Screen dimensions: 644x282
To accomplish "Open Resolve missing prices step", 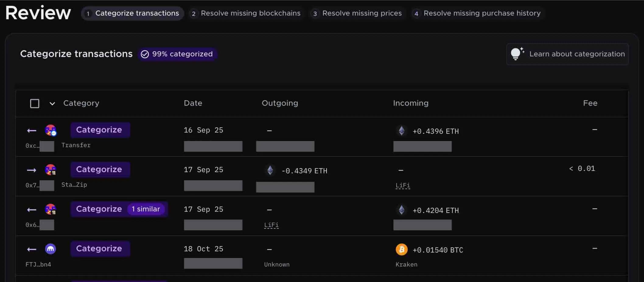I will pos(358,13).
